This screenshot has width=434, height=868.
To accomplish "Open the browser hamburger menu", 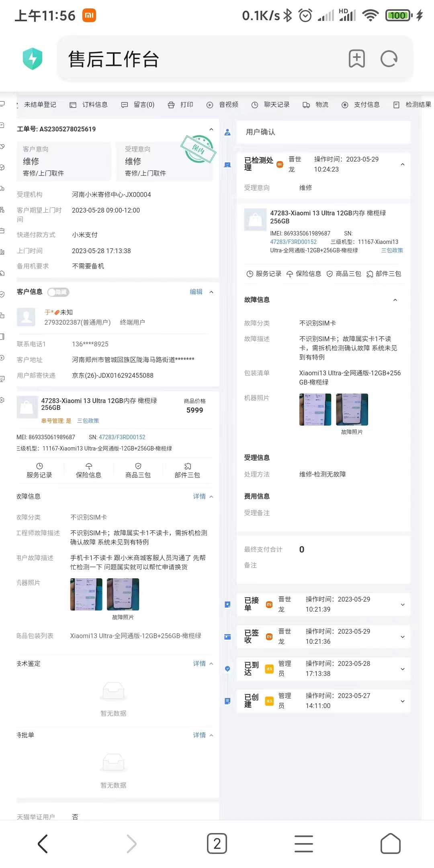I will (304, 843).
